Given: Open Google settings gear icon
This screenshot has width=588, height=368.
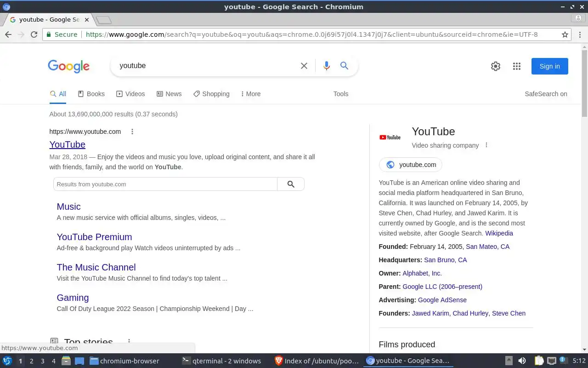Looking at the screenshot, I should click(x=496, y=66).
